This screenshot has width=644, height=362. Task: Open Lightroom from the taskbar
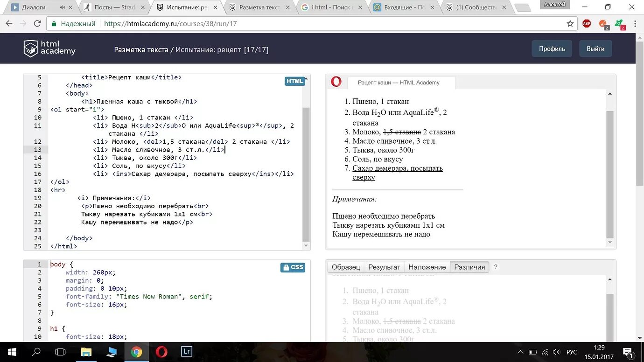187,352
